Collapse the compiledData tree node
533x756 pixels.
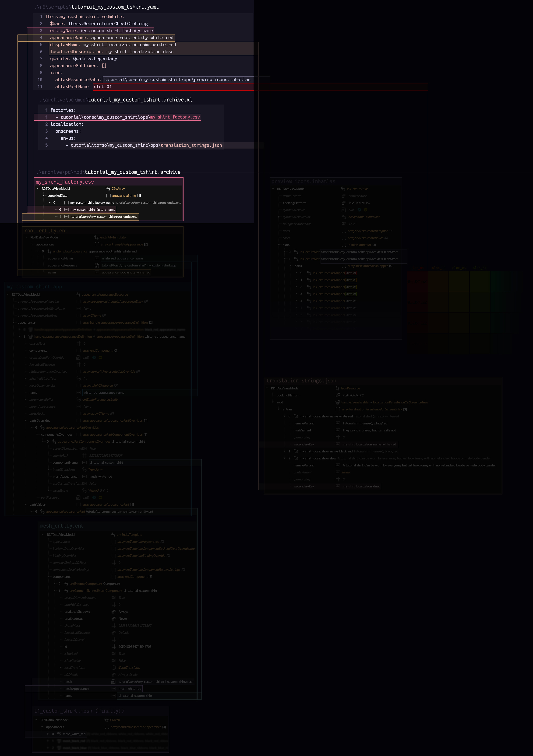click(43, 196)
